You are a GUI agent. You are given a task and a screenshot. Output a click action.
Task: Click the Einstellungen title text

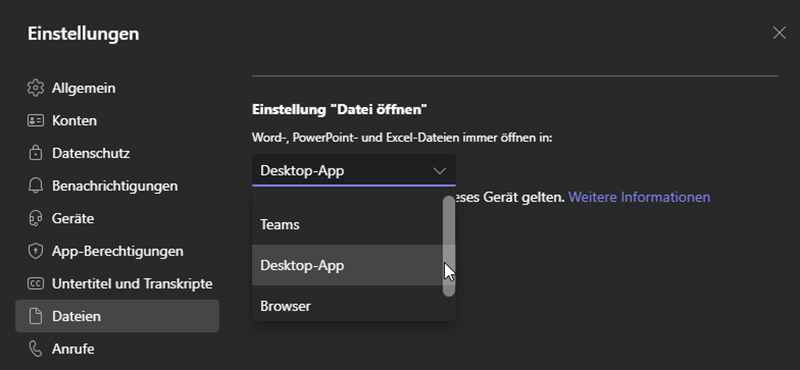click(x=83, y=34)
